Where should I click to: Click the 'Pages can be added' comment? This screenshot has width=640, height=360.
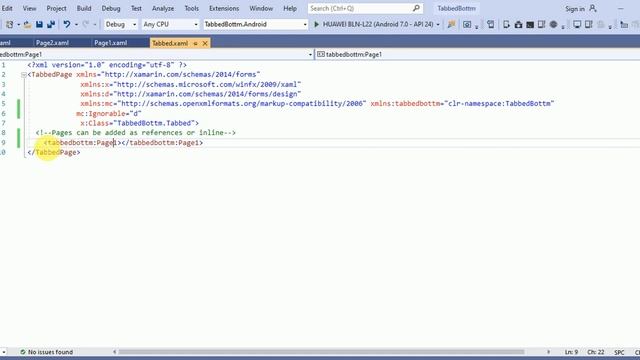(136, 133)
